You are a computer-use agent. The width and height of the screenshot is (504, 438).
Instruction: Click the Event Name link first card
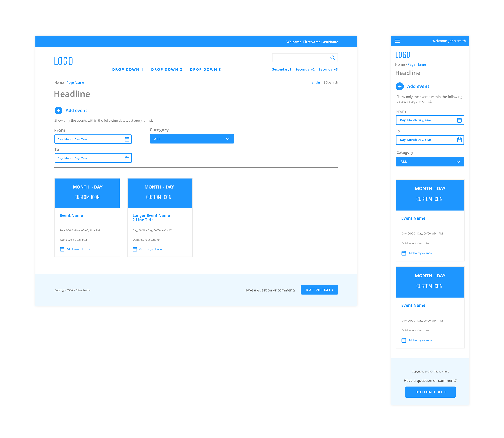coord(72,215)
